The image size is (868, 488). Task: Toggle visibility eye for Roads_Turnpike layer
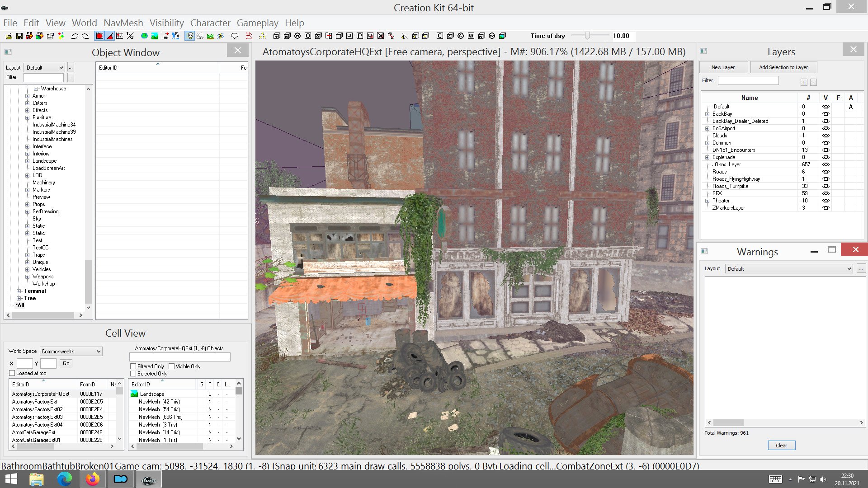point(826,186)
